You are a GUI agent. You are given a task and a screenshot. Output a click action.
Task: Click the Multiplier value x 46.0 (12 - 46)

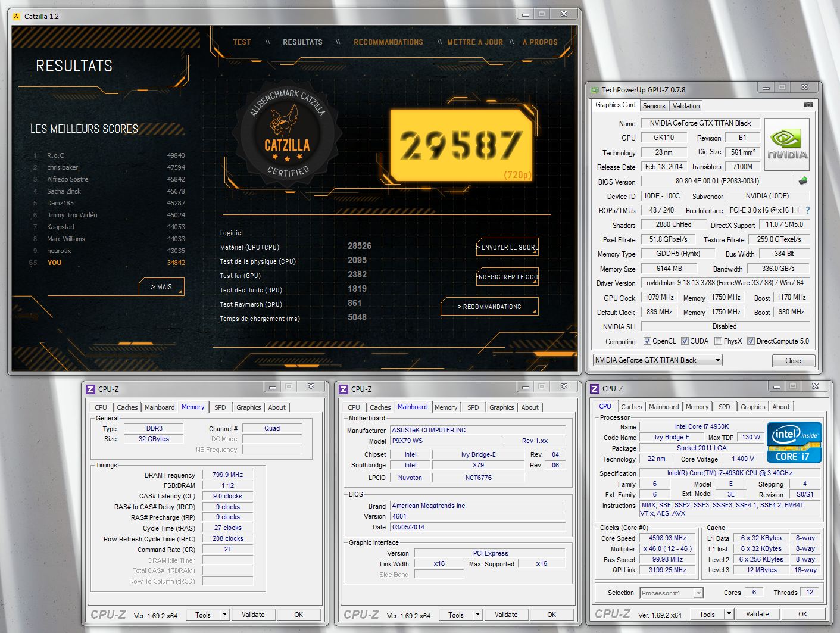(x=667, y=548)
